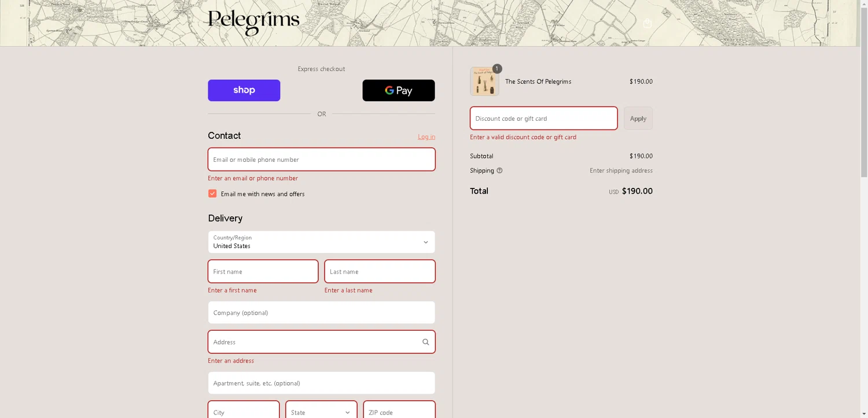Image resolution: width=868 pixels, height=418 pixels.
Task: Click the Contact section heading
Action: pyautogui.click(x=225, y=135)
